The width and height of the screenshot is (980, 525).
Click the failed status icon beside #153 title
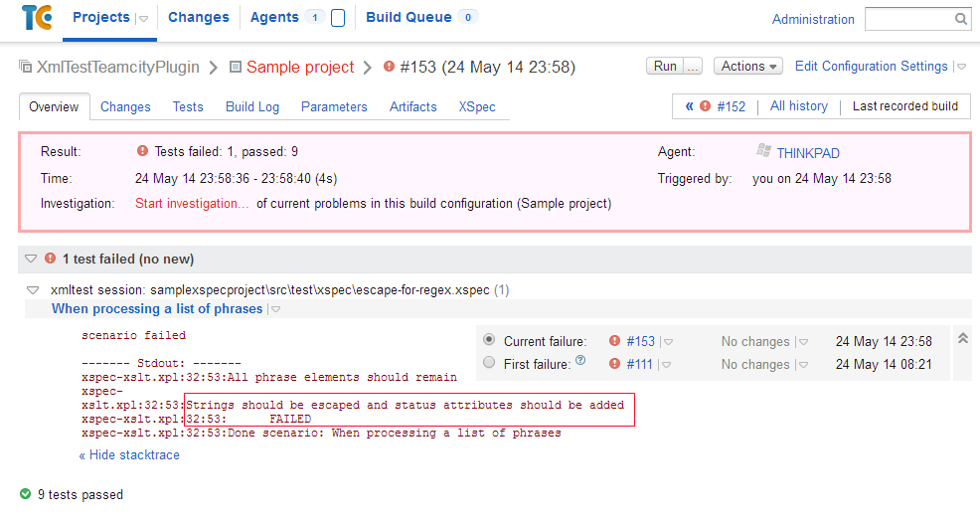[389, 67]
